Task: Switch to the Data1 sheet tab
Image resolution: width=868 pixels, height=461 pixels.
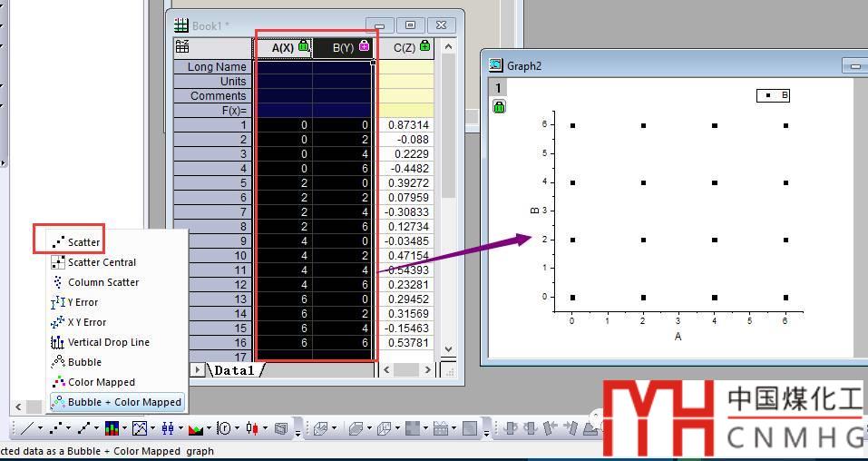Action: pyautogui.click(x=236, y=370)
